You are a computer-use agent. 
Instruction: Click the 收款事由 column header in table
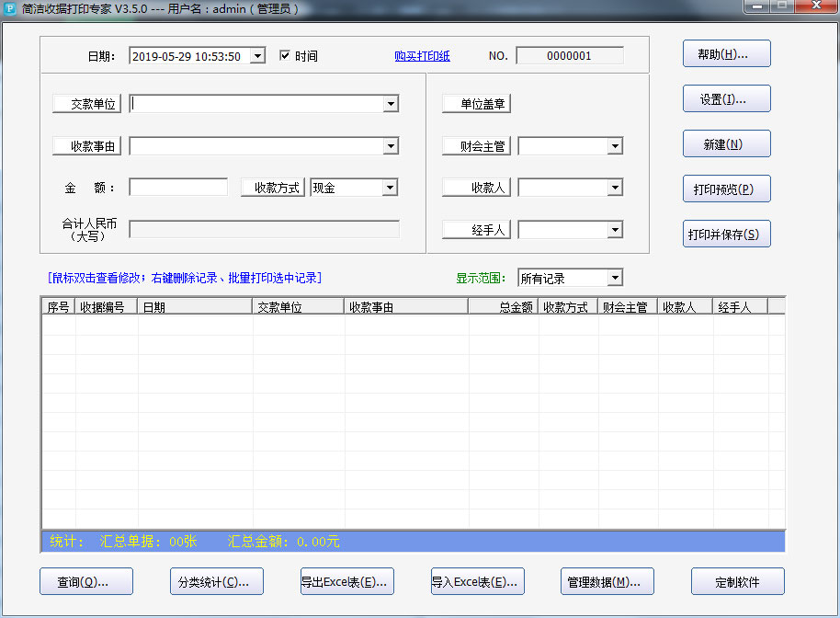point(406,307)
